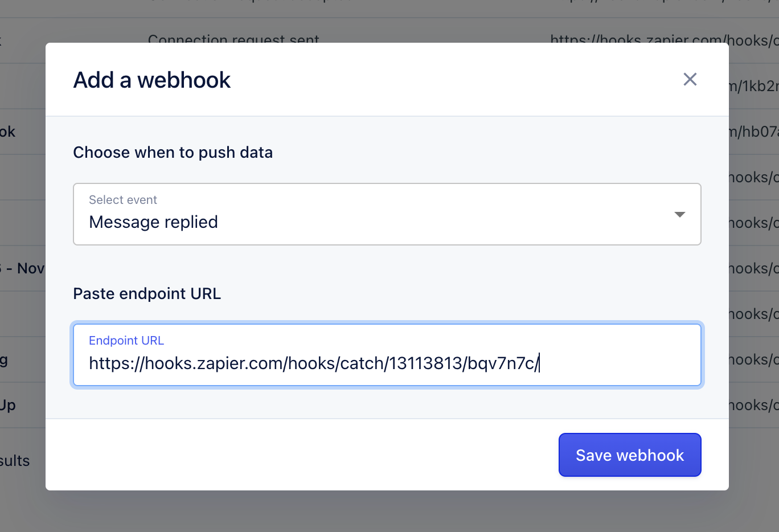Click the cut-off results text at bottom left
The height and width of the screenshot is (532, 779).
click(15, 461)
